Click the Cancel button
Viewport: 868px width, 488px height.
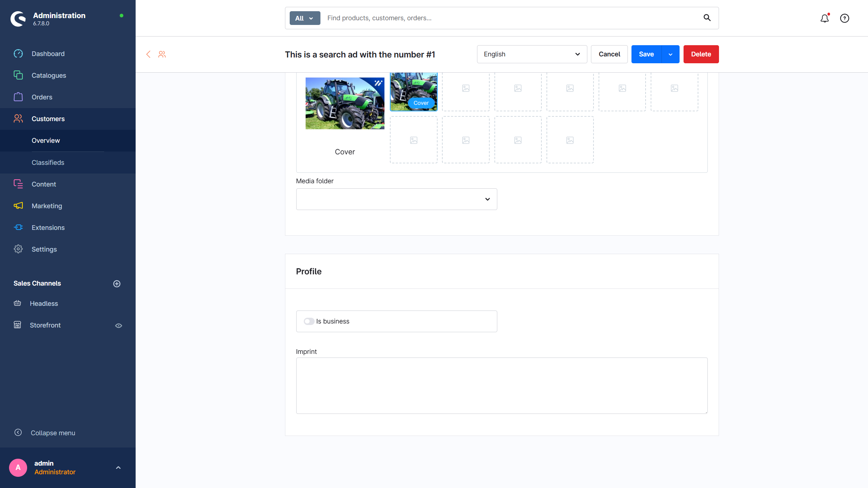[609, 54]
